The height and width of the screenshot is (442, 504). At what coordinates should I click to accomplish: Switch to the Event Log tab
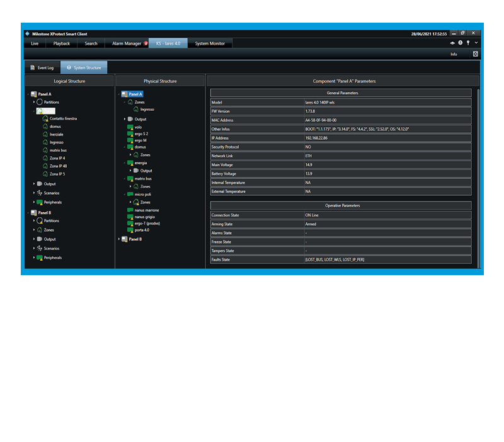pos(42,67)
